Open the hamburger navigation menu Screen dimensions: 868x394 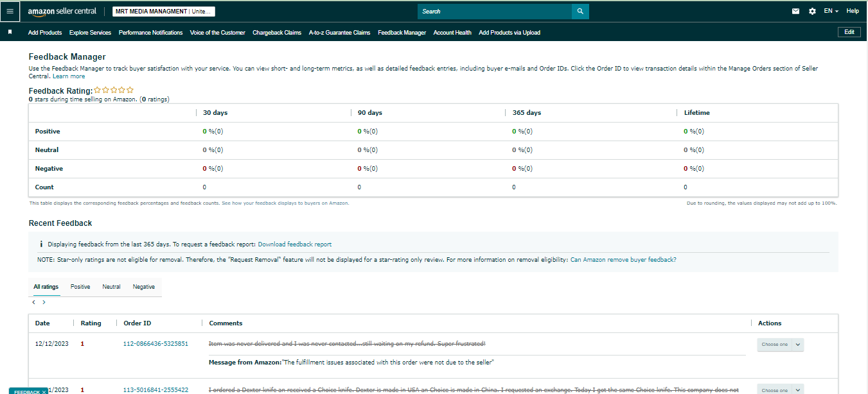coord(10,11)
